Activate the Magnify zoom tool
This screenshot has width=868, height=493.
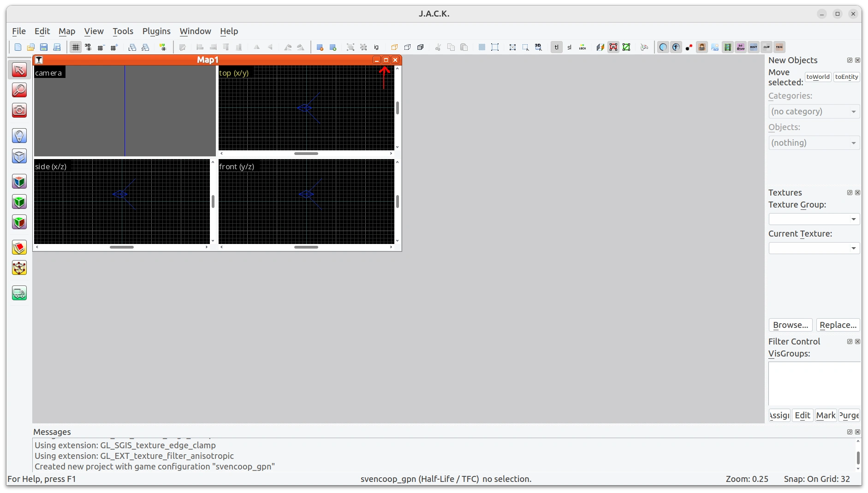tap(19, 90)
